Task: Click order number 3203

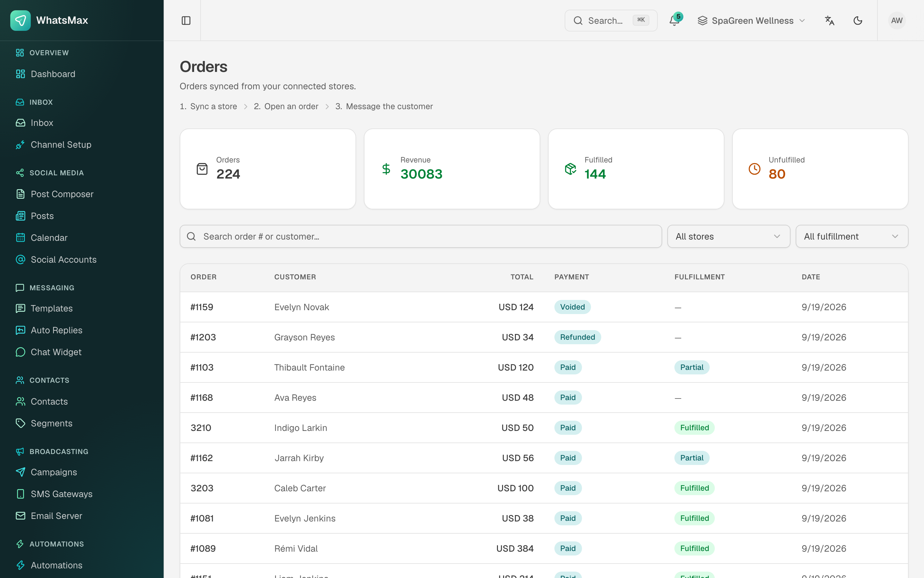Action: 202,488
